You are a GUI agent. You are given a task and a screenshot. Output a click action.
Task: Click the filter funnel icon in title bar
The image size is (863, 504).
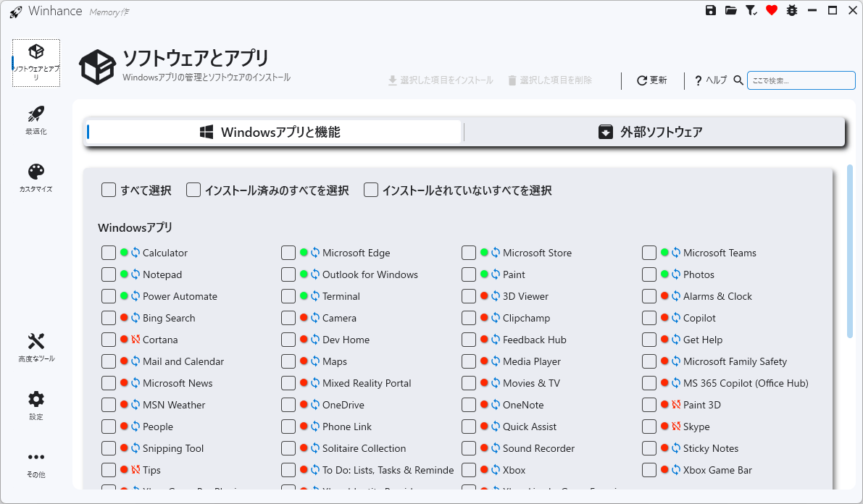(751, 11)
